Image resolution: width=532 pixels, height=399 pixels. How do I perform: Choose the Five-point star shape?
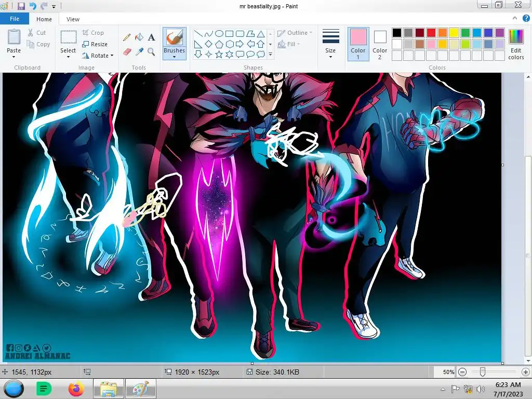coord(219,54)
